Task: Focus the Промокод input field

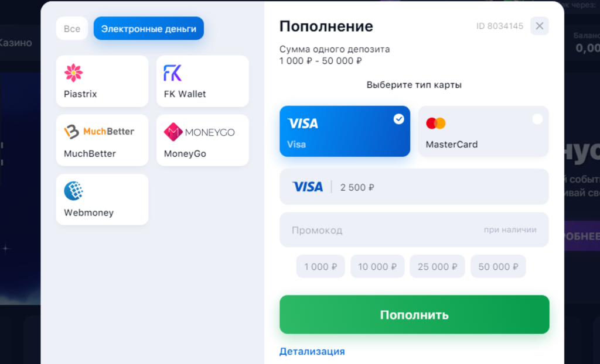Action: [x=414, y=230]
